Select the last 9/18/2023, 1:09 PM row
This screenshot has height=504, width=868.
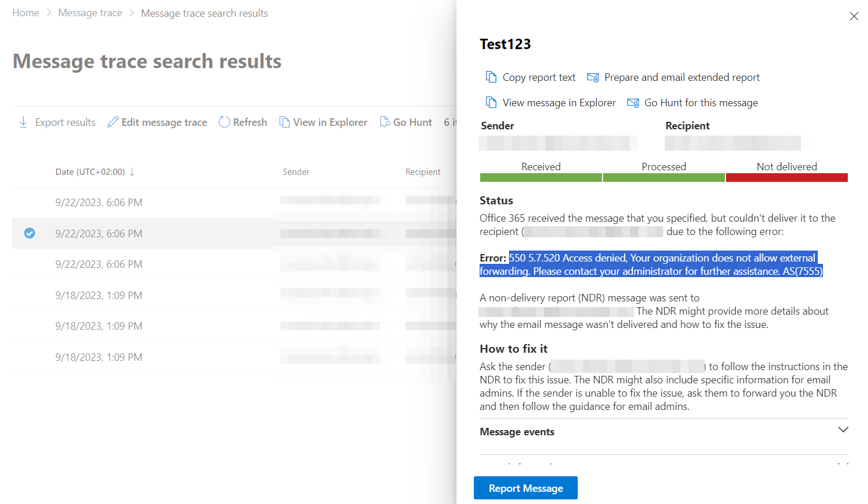pos(234,357)
